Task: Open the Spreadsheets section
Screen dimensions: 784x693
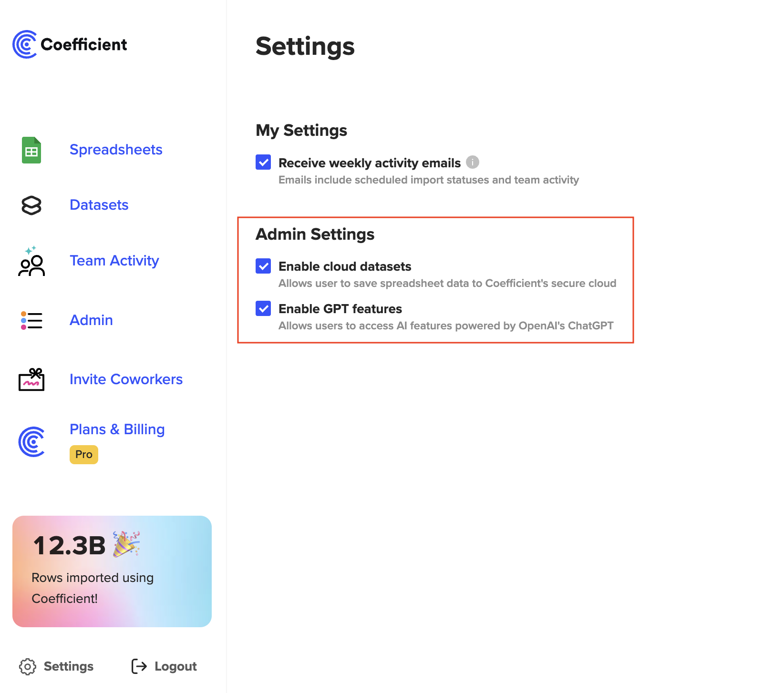Action: point(116,150)
